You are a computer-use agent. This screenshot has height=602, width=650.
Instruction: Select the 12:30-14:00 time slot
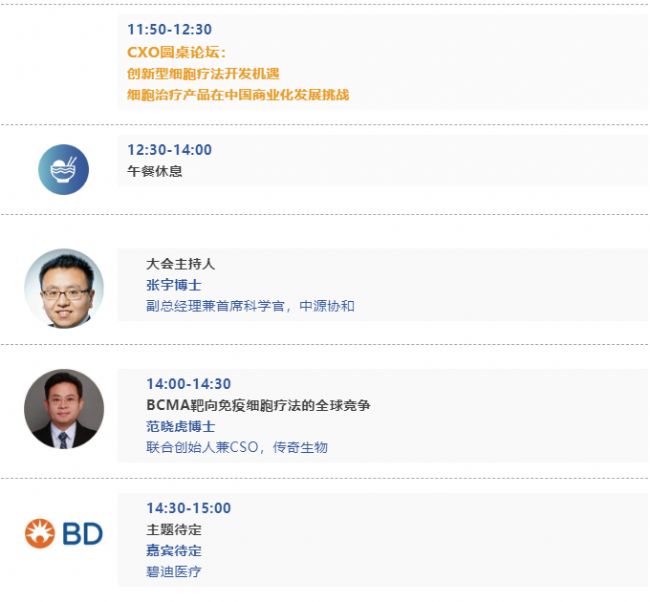(170, 150)
